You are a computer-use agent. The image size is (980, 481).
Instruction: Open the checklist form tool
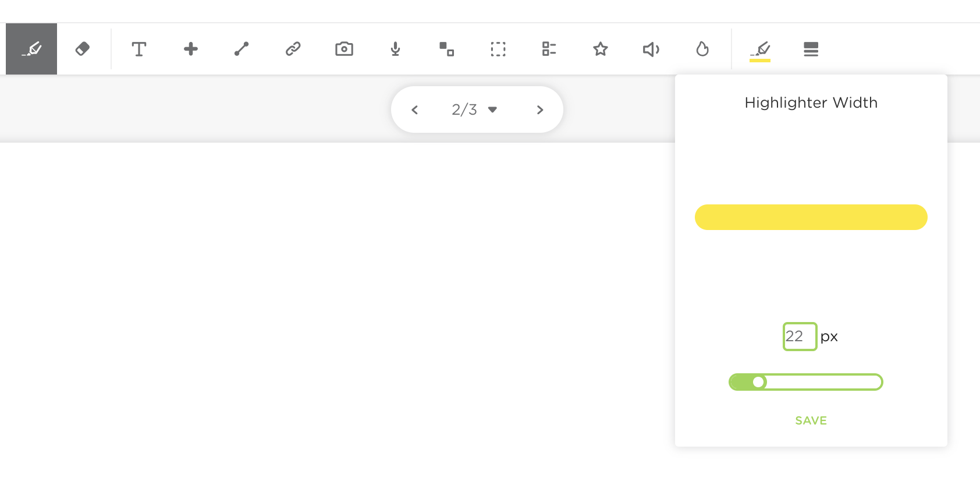(549, 49)
